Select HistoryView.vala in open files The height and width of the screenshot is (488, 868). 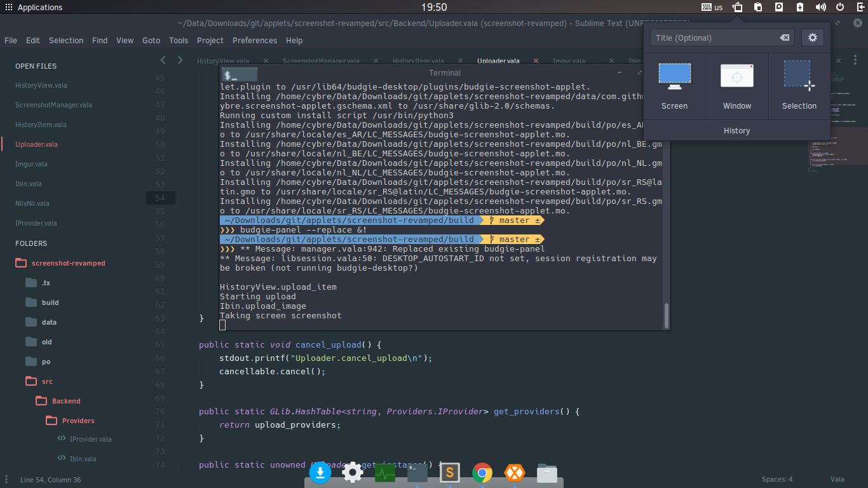(x=41, y=85)
